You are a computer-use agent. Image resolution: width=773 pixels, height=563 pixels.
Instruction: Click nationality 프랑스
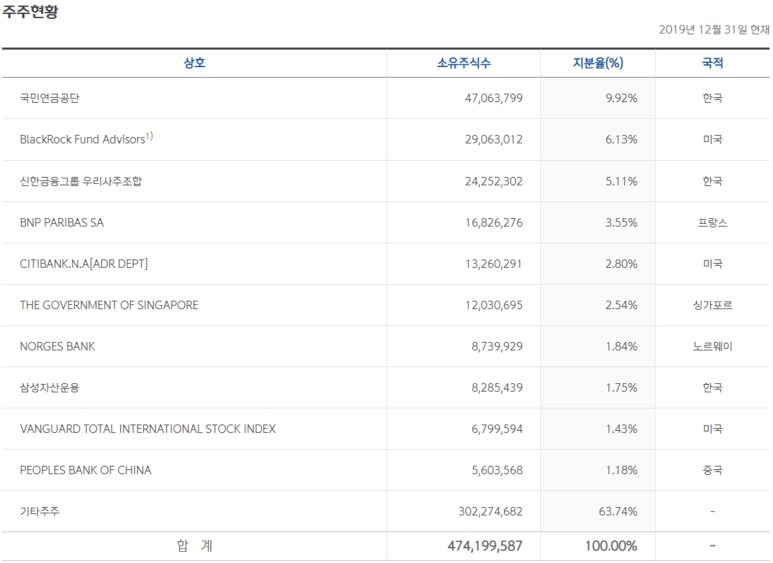pyautogui.click(x=712, y=223)
